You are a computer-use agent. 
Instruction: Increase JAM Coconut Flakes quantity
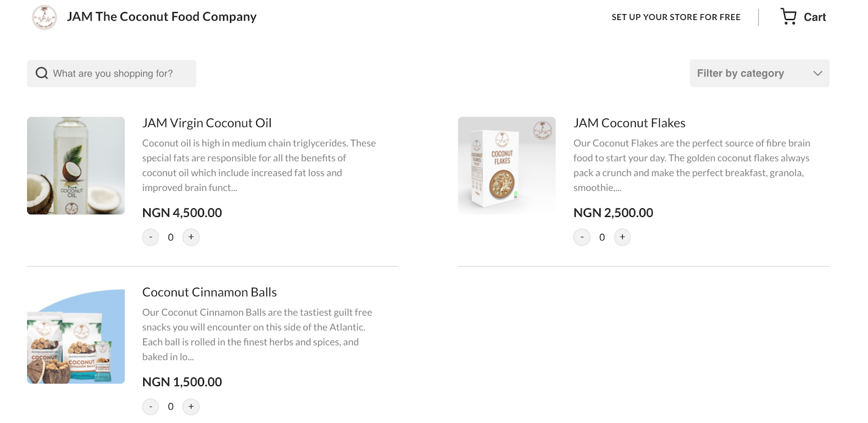622,237
